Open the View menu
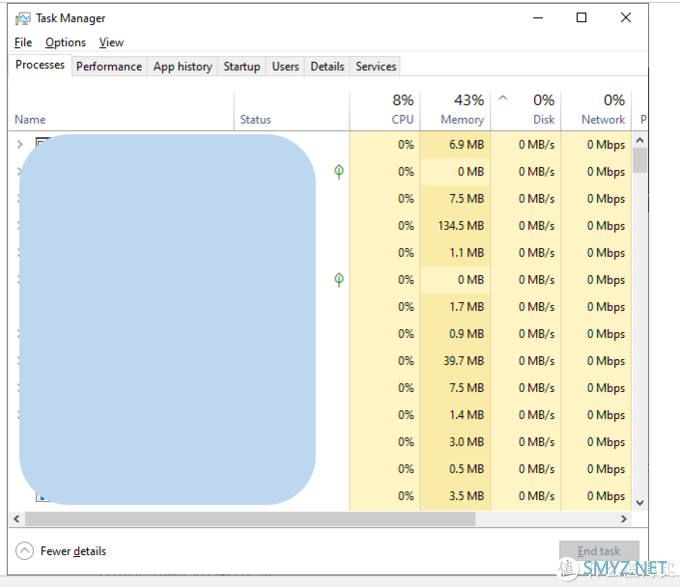This screenshot has height=587, width=680. point(111,42)
